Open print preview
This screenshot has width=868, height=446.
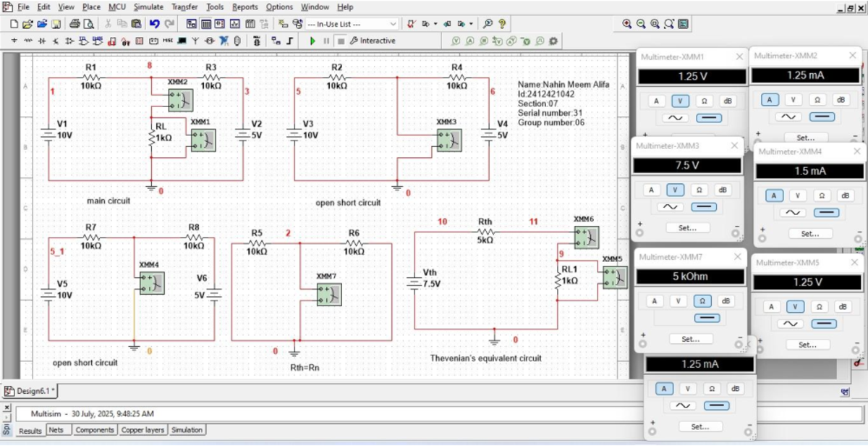click(87, 24)
